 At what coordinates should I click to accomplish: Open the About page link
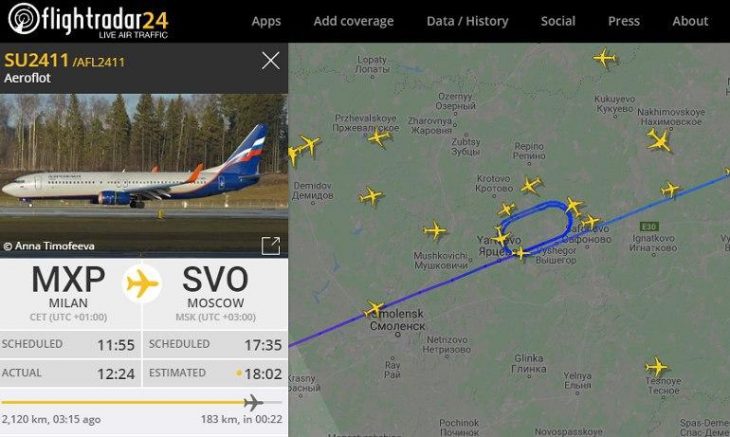click(690, 21)
